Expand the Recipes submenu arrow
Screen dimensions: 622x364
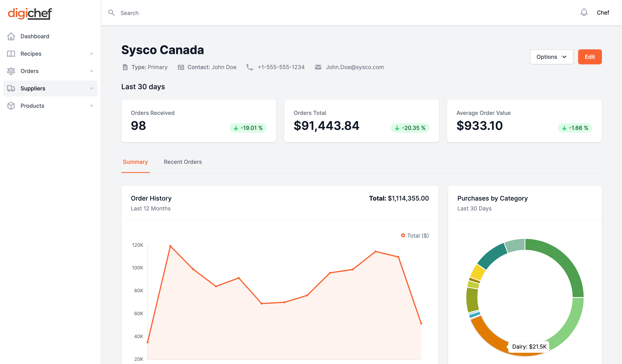pyautogui.click(x=92, y=54)
